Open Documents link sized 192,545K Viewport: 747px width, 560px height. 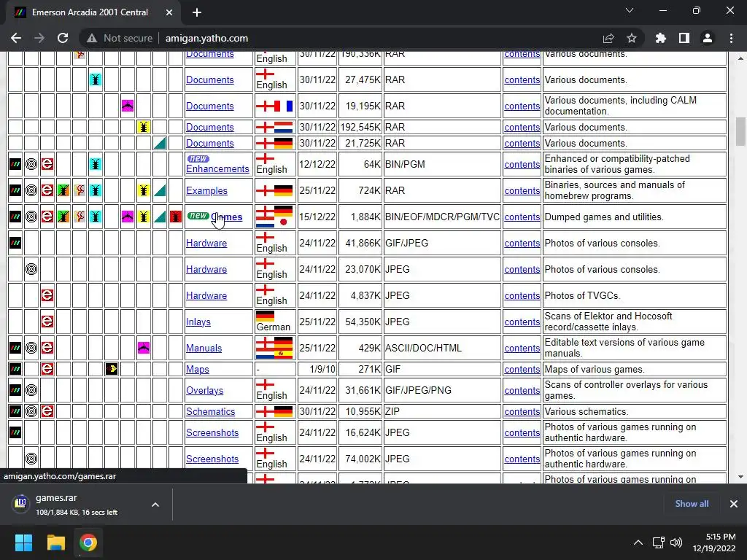[x=209, y=127]
